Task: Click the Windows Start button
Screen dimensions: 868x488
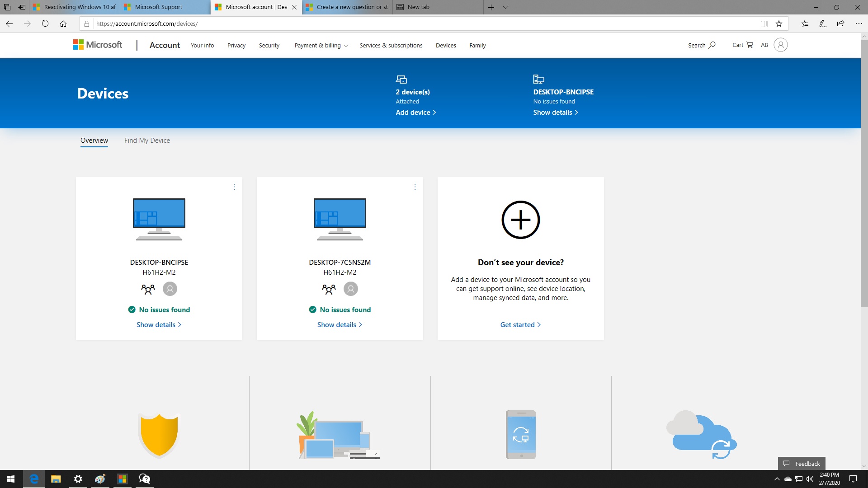Action: coord(10,479)
